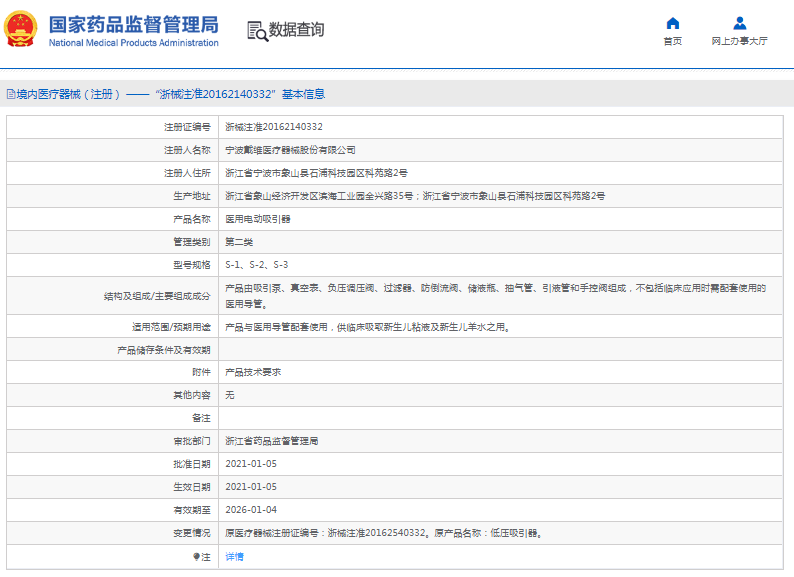Click the 产品技术要求 attachment text

253,372
